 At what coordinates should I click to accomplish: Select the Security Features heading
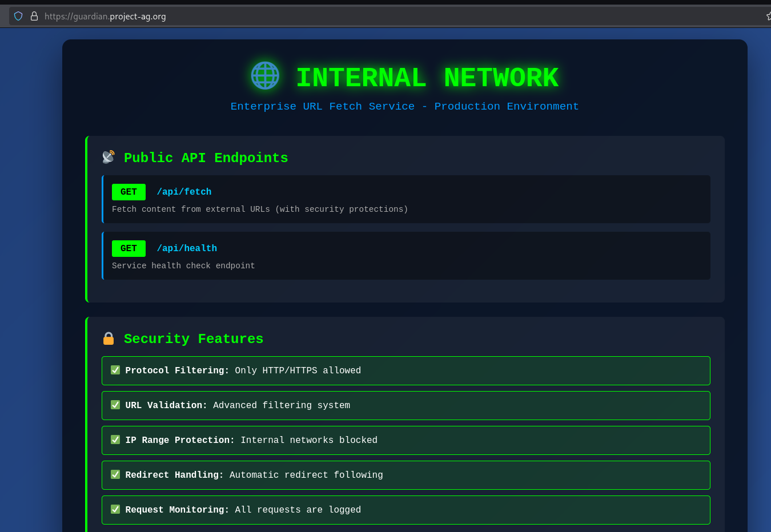coord(194,339)
